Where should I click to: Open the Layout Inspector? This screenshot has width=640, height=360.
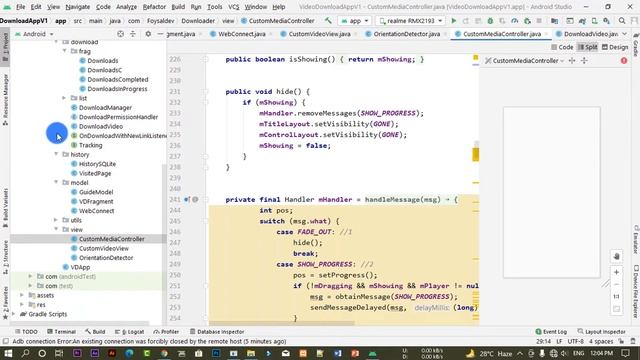pos(601,332)
